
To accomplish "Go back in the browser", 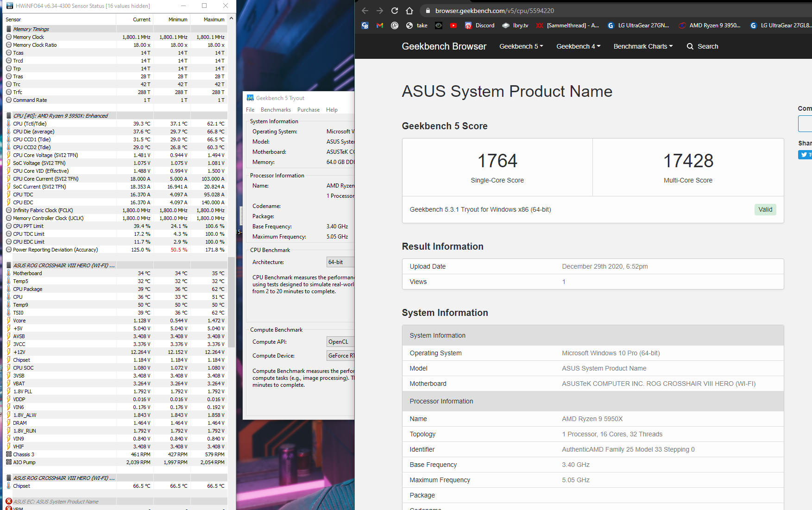I will (x=365, y=11).
